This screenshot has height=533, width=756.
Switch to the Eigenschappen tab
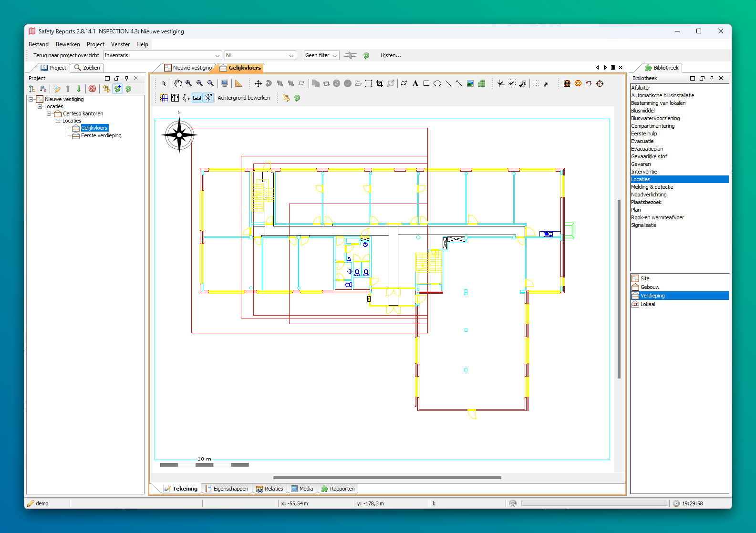(x=227, y=489)
